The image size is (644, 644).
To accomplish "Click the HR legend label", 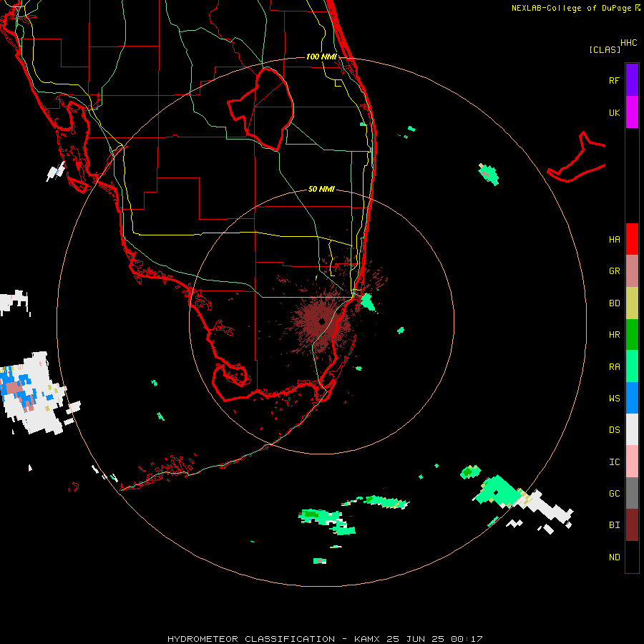I will 614,334.
